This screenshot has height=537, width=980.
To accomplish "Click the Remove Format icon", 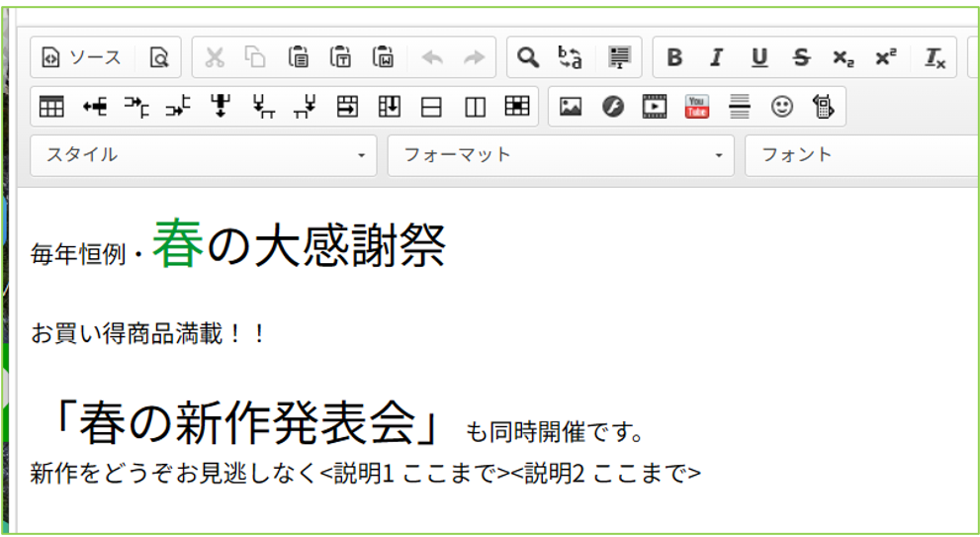I will 935,57.
